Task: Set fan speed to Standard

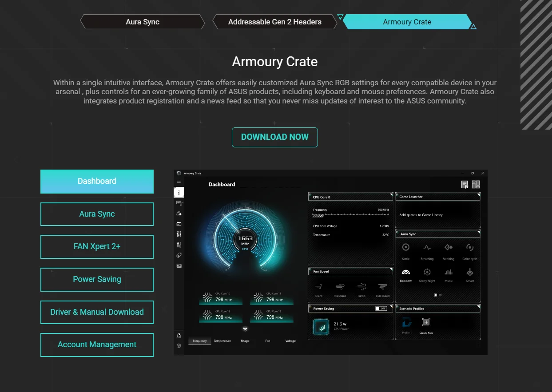Action: [340, 289]
